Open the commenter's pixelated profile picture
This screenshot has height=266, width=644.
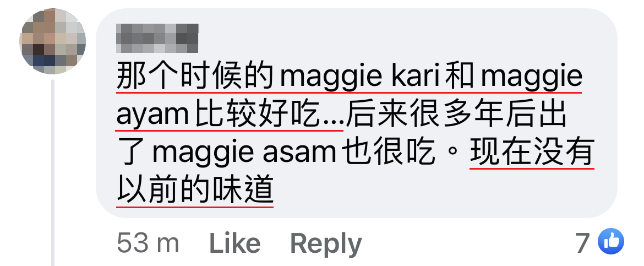(53, 41)
